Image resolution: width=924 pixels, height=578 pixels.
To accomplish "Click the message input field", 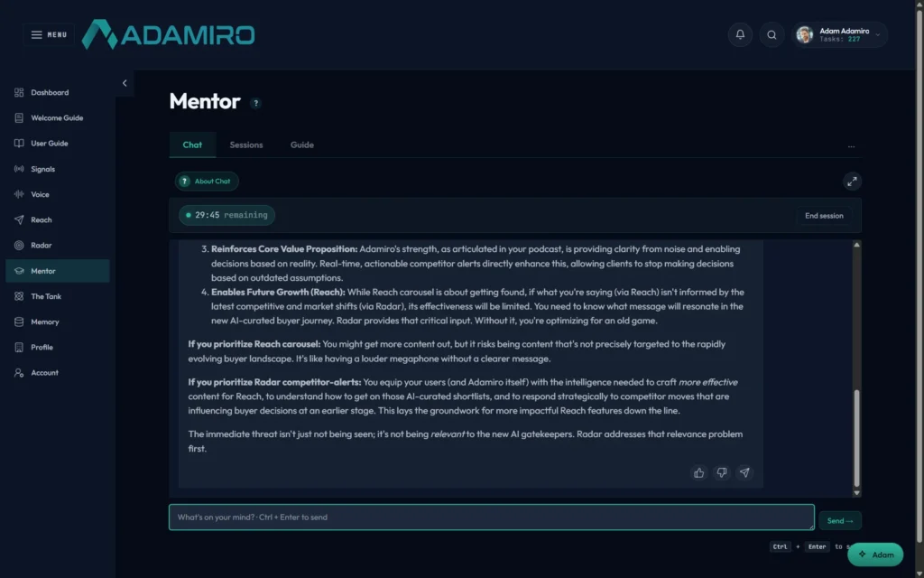I will point(492,517).
